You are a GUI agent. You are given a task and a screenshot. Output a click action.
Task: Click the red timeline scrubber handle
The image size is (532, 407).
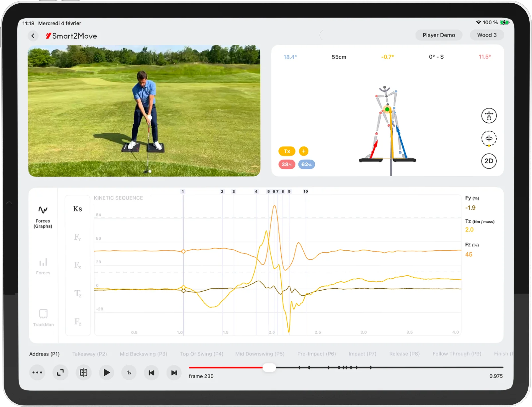(269, 368)
